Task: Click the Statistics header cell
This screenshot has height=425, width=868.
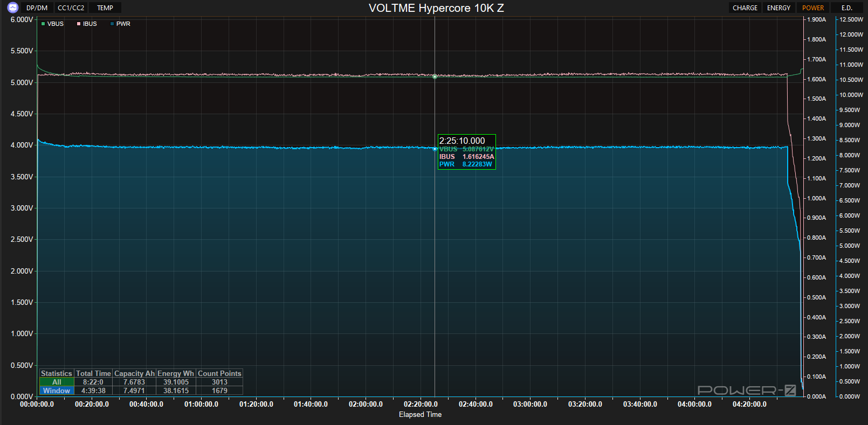Action: tap(57, 373)
